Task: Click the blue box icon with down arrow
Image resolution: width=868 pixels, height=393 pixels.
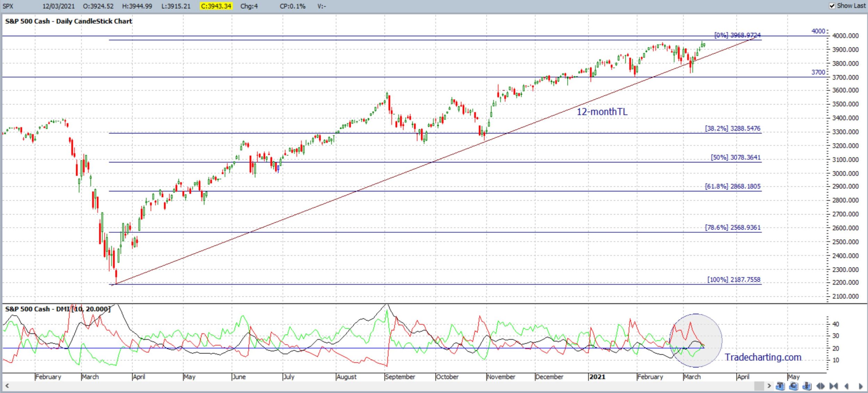Action: tap(807, 386)
